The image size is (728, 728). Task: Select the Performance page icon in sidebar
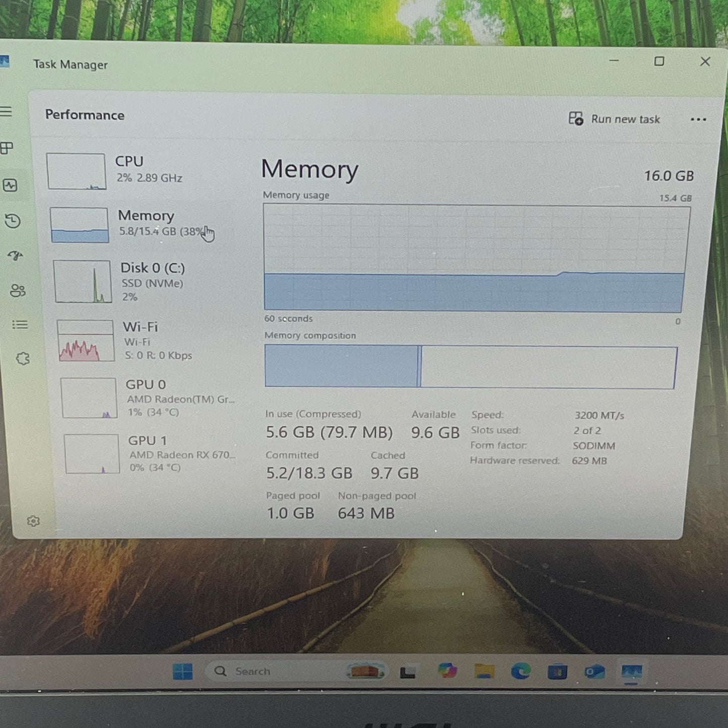[10, 185]
